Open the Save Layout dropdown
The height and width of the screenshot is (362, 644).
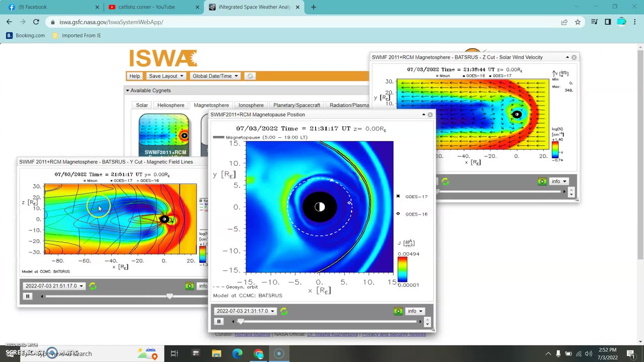(x=166, y=76)
